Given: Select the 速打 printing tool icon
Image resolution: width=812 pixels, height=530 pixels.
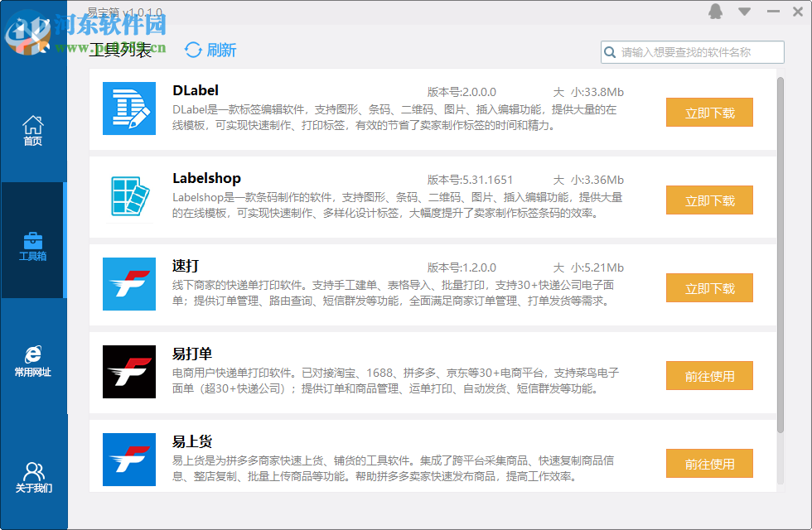Looking at the screenshot, I should tap(128, 284).
